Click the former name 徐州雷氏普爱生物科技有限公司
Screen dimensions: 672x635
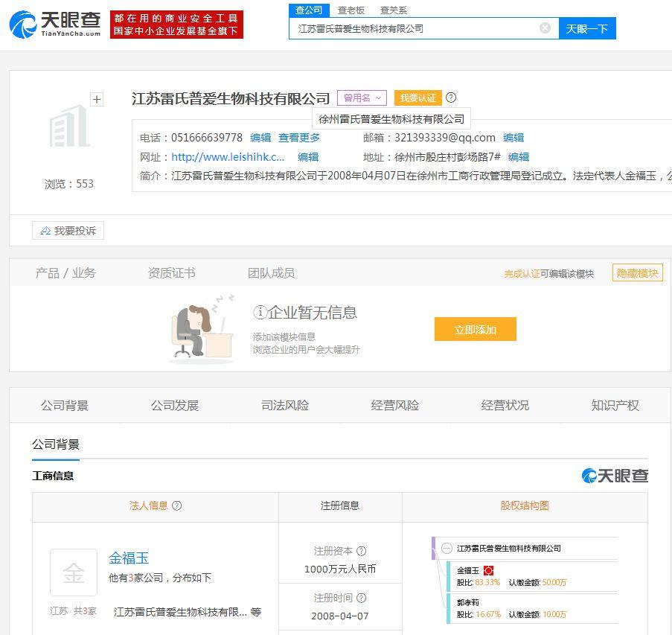(391, 119)
